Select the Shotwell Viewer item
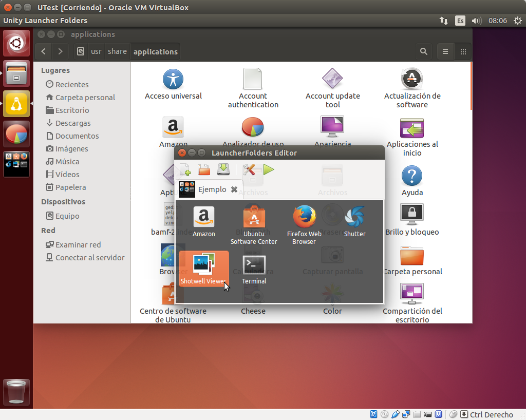 (x=203, y=269)
